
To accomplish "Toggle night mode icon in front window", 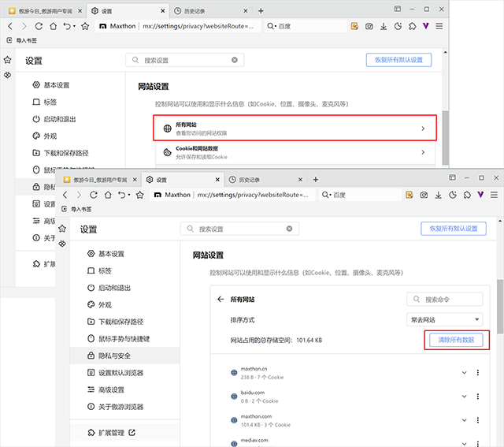I will tap(453, 195).
